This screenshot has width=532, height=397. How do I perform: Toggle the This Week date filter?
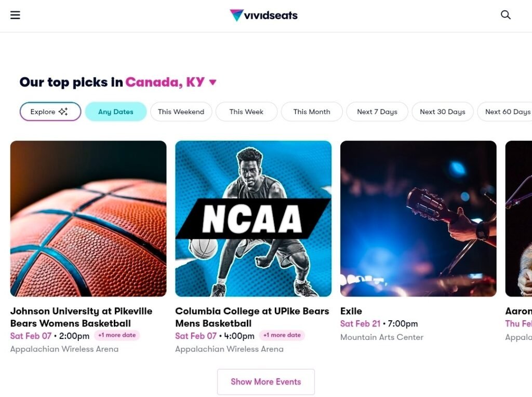click(x=246, y=112)
